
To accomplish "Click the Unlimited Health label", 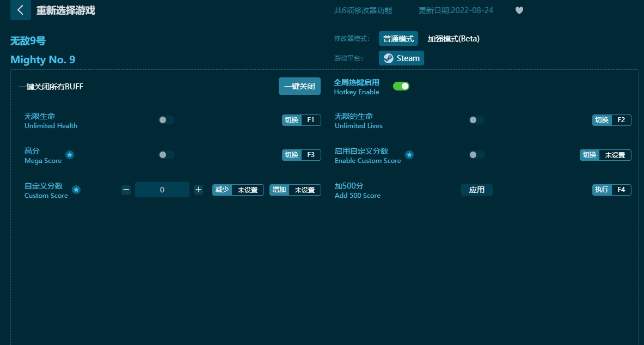I will (x=51, y=126).
